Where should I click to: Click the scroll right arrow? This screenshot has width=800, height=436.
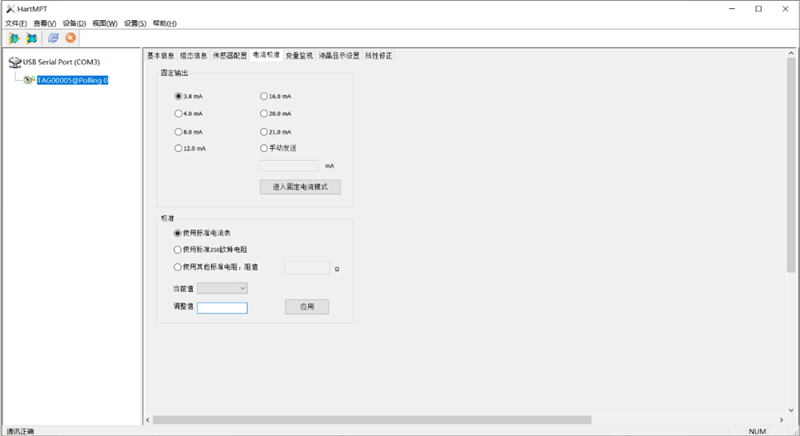(x=781, y=420)
